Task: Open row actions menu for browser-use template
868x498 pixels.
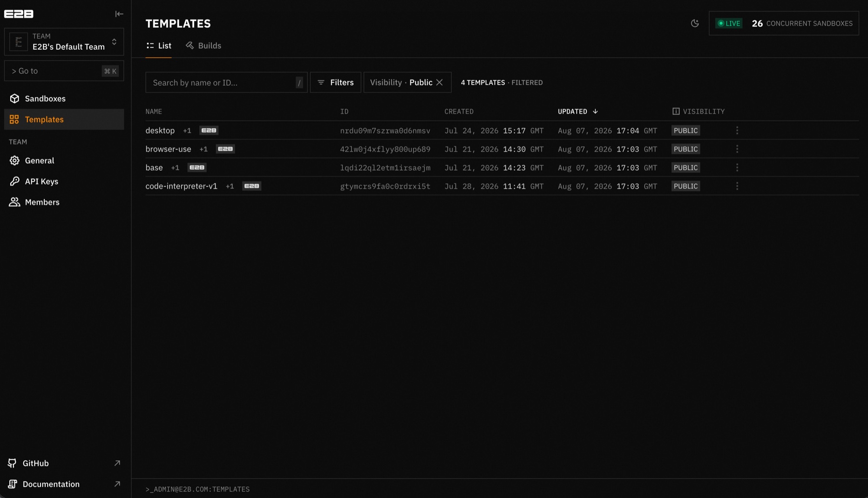Action: [x=737, y=149]
